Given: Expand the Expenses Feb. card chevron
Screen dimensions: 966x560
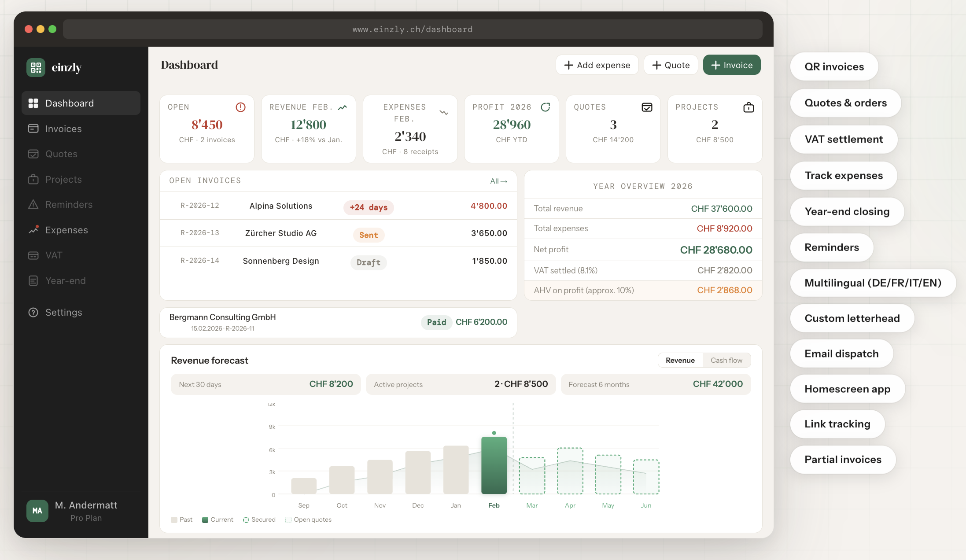Looking at the screenshot, I should 444,112.
